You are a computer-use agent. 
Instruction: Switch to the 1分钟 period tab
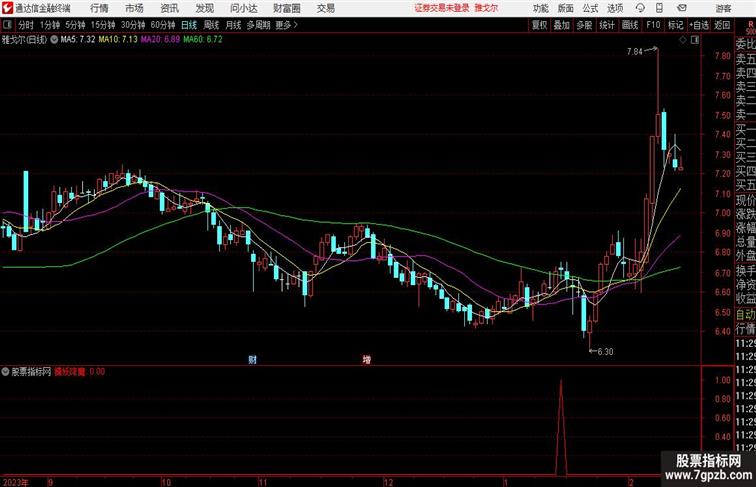click(50, 25)
